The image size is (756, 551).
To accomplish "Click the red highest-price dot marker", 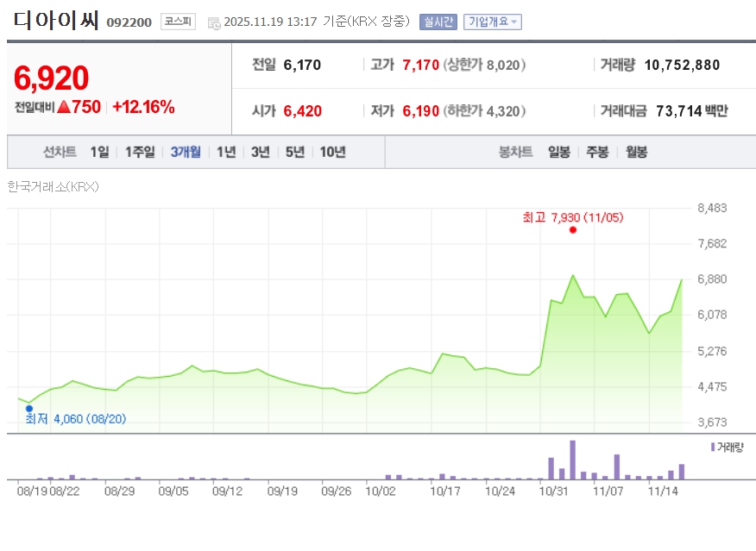I will coord(572,230).
